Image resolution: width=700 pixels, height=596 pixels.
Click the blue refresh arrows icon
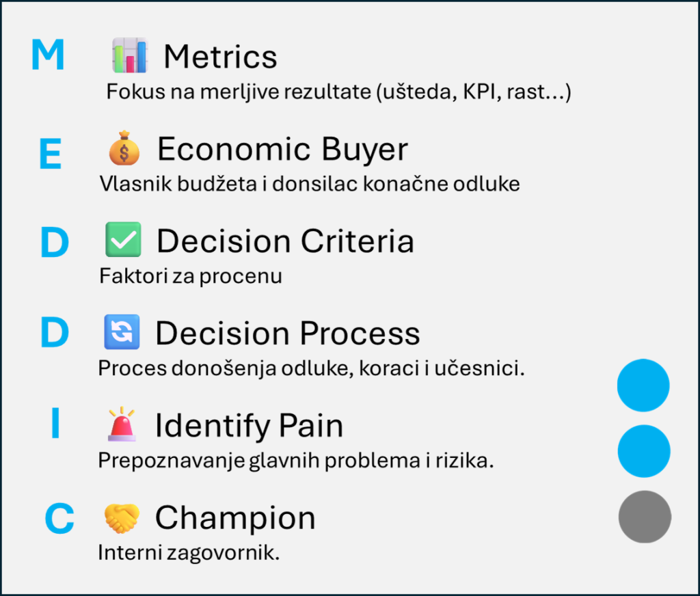tap(122, 332)
